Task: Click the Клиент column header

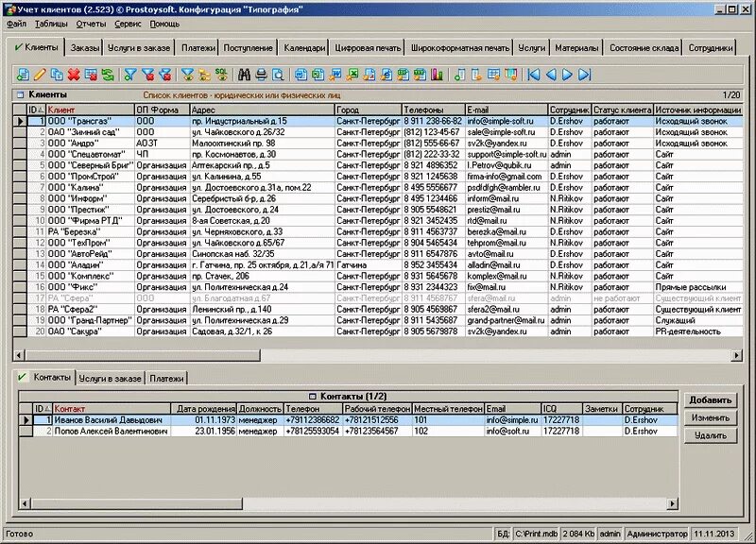Action: point(90,110)
